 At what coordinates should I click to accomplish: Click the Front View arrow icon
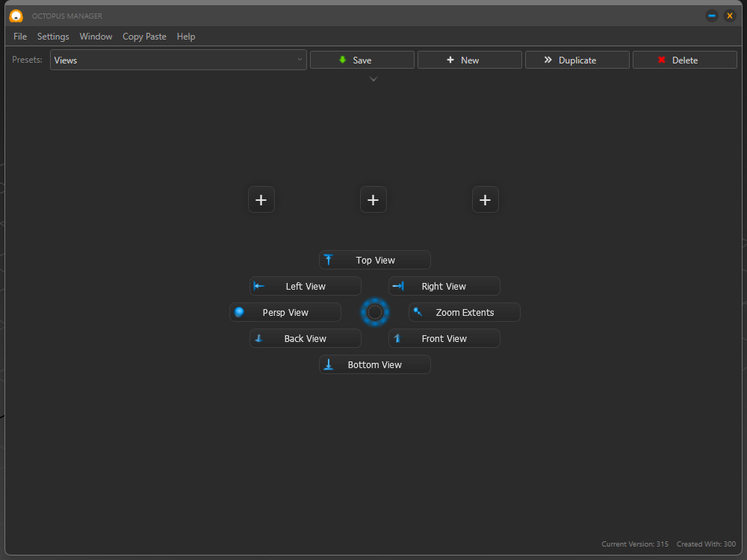click(397, 338)
